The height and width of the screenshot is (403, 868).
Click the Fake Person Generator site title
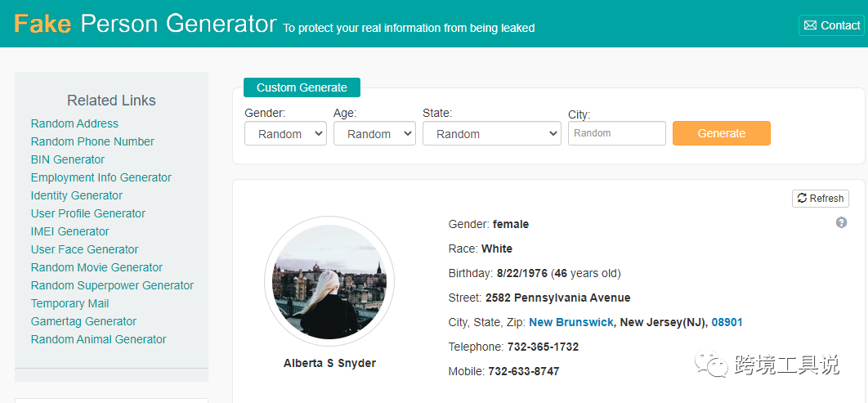145,24
